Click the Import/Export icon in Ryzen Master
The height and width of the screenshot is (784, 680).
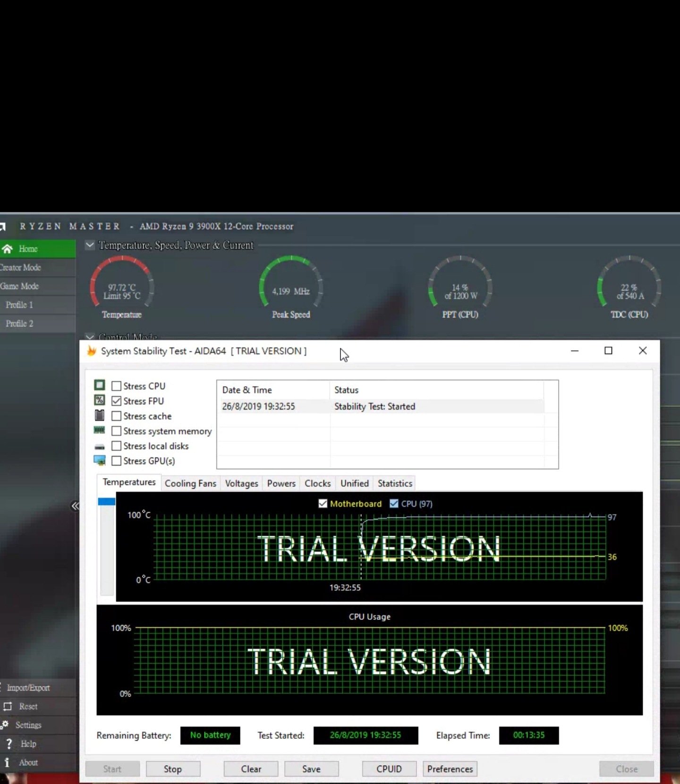point(1,688)
